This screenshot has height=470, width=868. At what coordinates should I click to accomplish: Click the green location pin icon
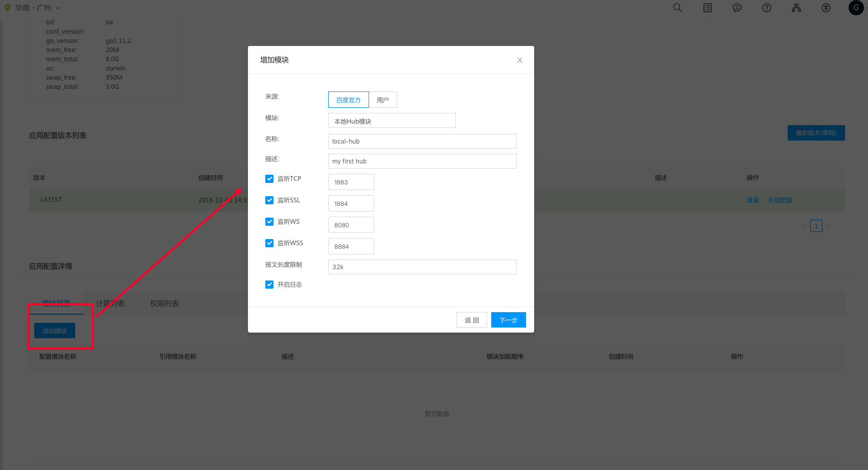point(8,8)
